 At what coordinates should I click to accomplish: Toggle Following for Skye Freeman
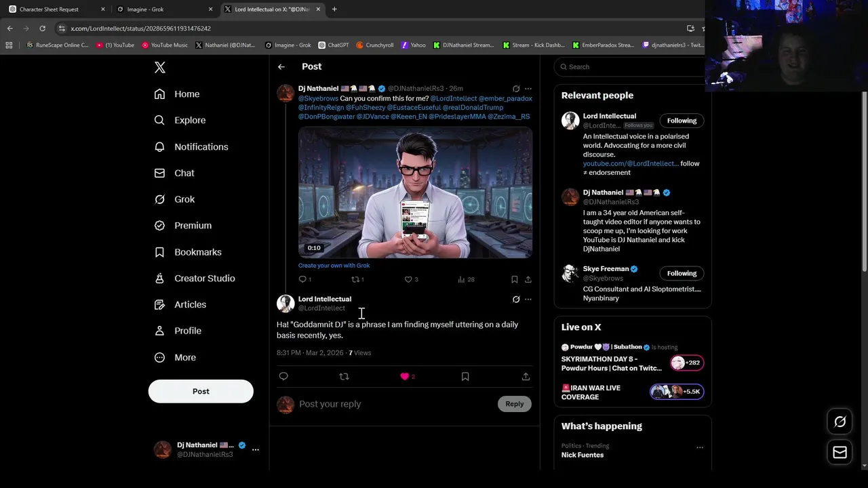pos(682,273)
